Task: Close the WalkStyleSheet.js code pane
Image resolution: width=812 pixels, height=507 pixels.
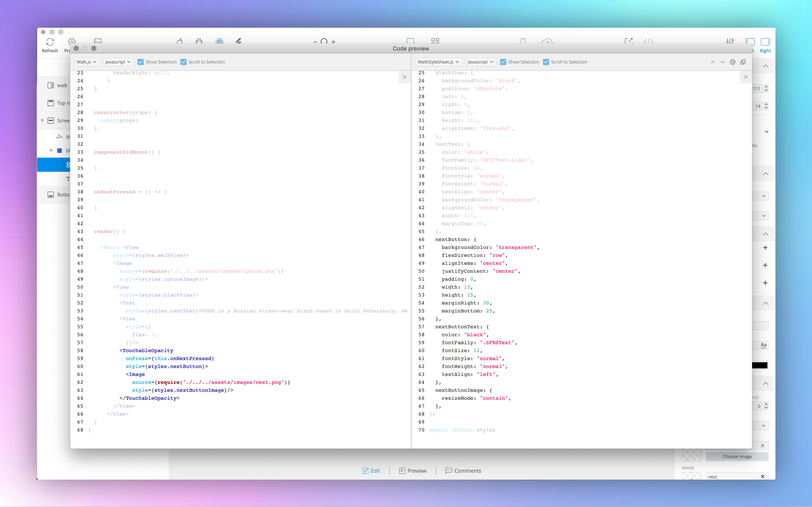Action: (746, 77)
